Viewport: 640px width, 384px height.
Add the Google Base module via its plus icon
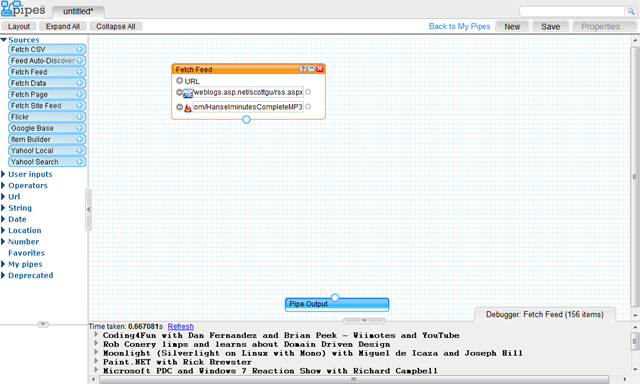[80, 128]
